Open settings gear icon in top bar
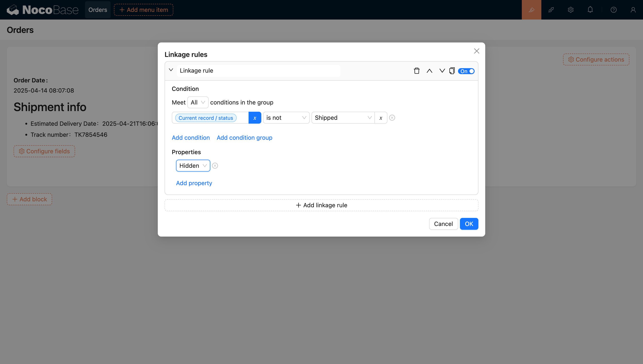The image size is (643, 364). [570, 10]
